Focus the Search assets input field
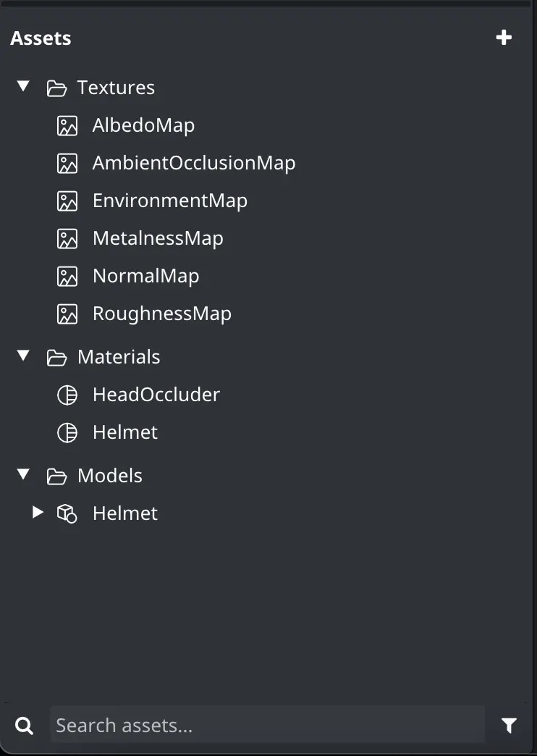Image resolution: width=537 pixels, height=756 pixels. click(x=268, y=725)
